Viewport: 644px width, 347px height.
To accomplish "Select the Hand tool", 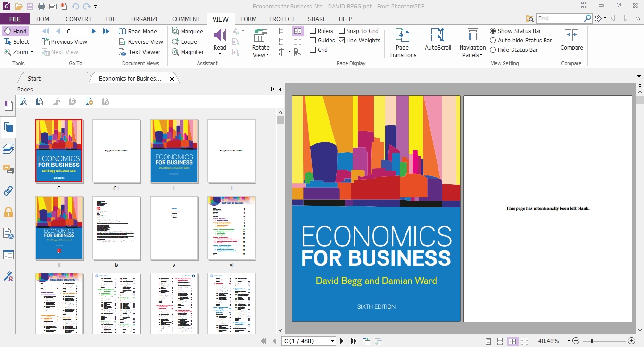I will (15, 31).
